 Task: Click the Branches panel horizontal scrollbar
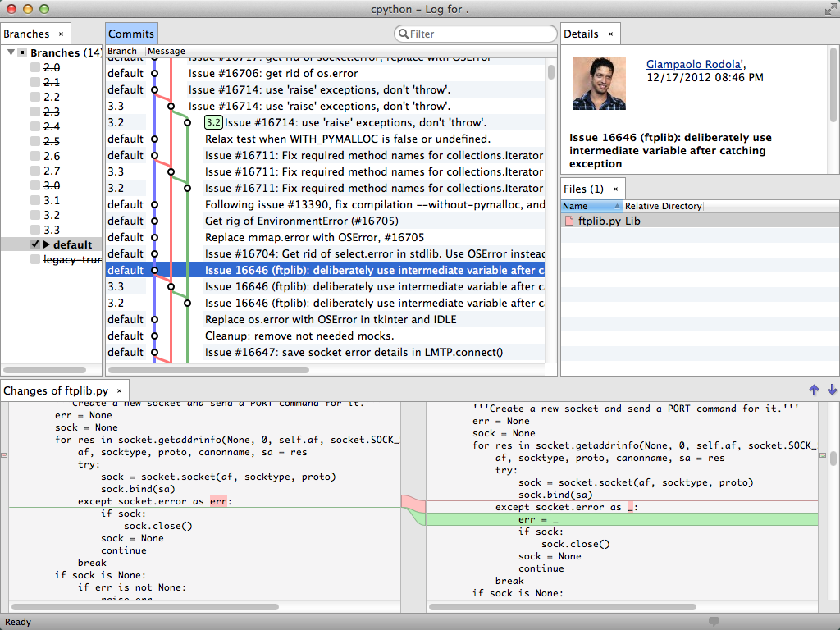coord(44,370)
